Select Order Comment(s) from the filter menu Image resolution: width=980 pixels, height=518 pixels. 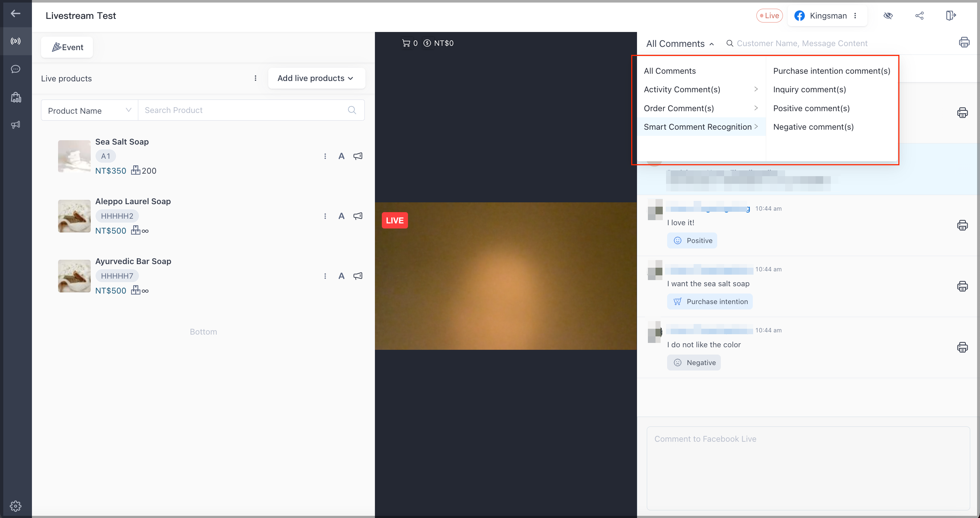pyautogui.click(x=679, y=108)
